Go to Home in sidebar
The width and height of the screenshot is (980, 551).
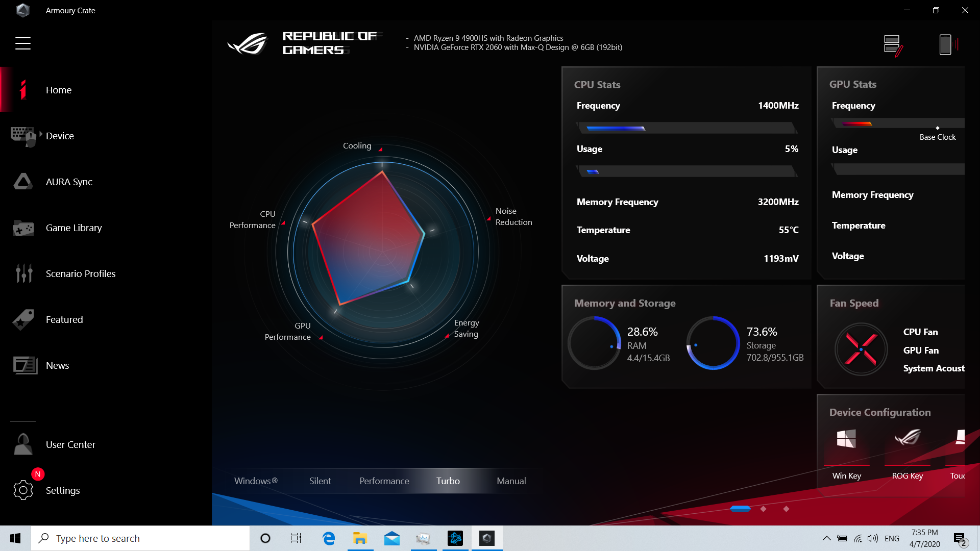pyautogui.click(x=59, y=90)
